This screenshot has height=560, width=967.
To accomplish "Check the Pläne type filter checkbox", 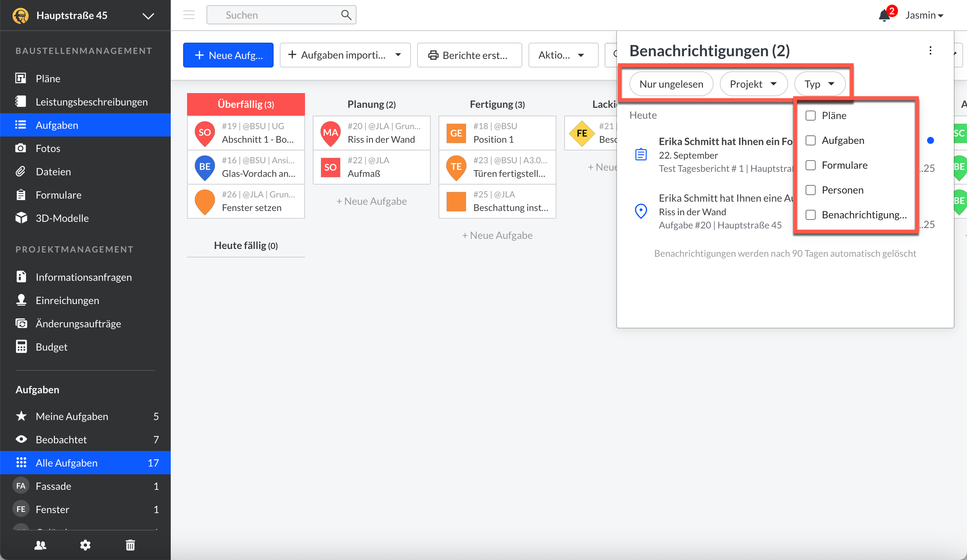I will pos(811,116).
